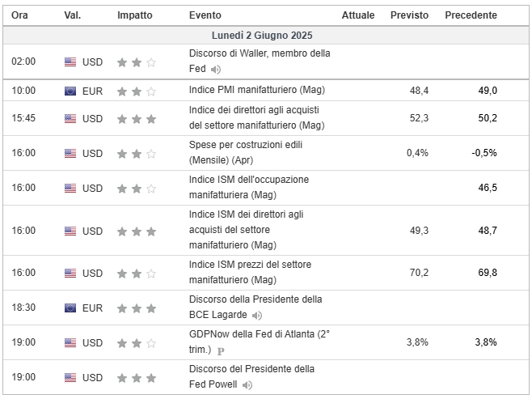Click the speaker icon after Waller speech
Screen dimensions: 532x399
pos(215,70)
